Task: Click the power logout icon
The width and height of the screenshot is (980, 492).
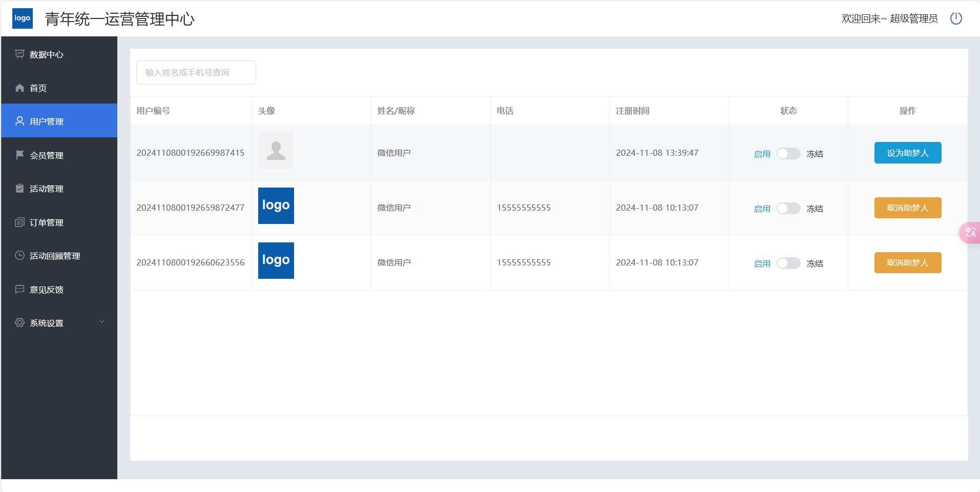Action: (956, 18)
